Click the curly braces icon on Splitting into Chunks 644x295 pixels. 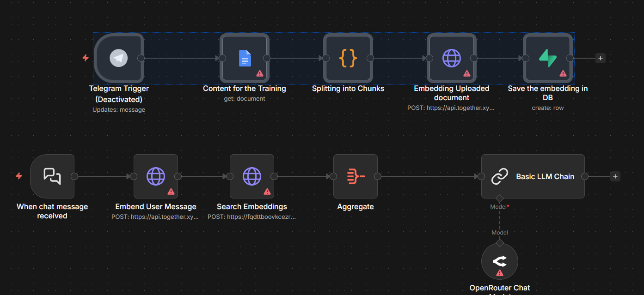348,58
